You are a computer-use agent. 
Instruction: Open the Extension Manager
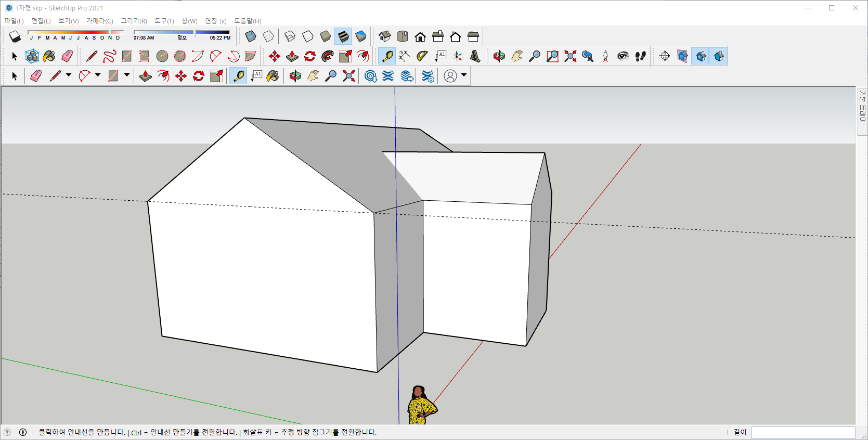(427, 76)
